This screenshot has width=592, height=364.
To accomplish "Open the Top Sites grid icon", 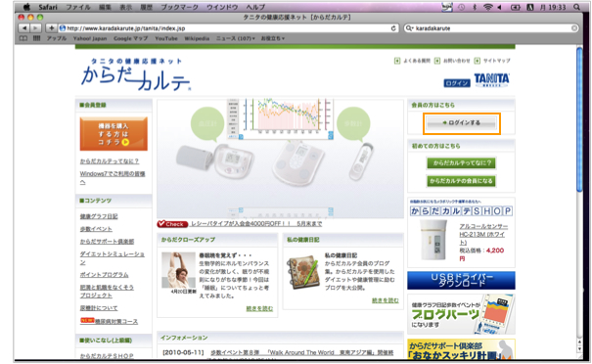I will click(36, 38).
